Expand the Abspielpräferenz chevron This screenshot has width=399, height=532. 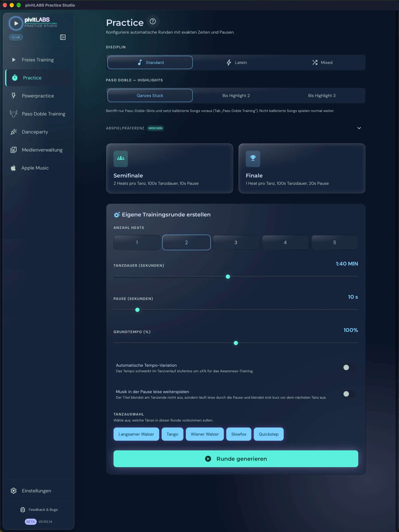359,128
